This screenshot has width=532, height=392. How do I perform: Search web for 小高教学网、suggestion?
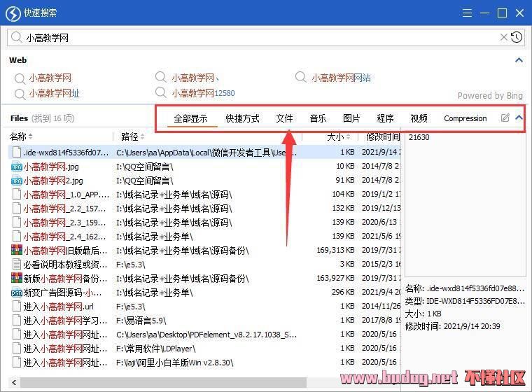pos(195,78)
